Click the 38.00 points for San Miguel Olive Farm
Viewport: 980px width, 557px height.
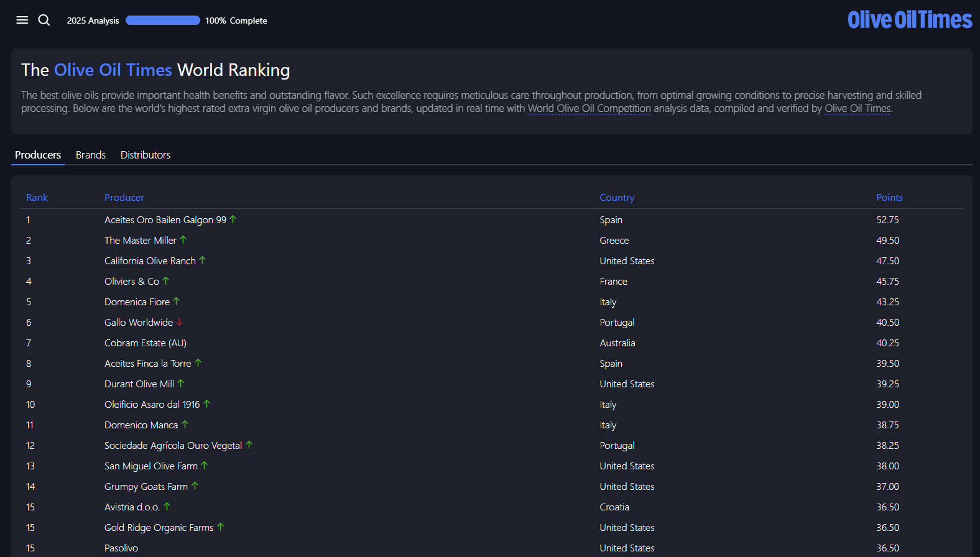click(888, 466)
